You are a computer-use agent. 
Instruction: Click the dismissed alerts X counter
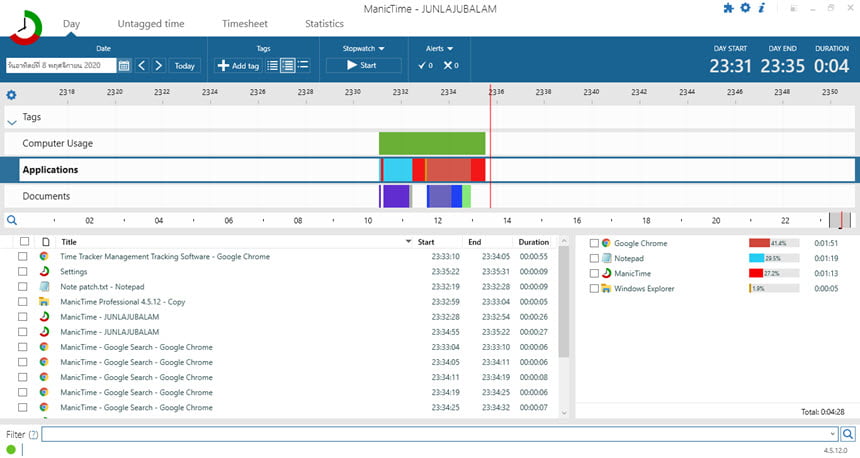[451, 65]
